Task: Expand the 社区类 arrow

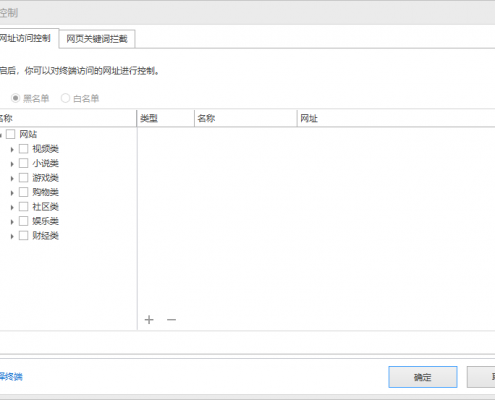Action: coord(12,207)
